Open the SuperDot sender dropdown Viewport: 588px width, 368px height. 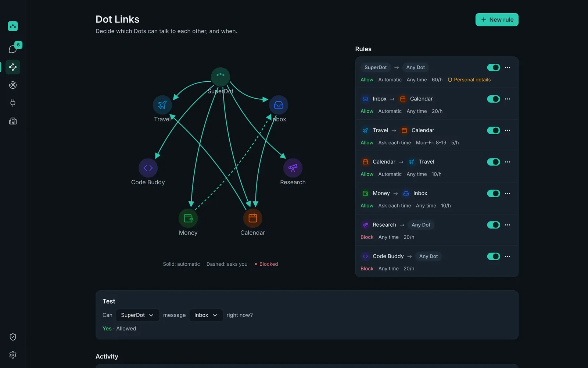[x=138, y=315]
